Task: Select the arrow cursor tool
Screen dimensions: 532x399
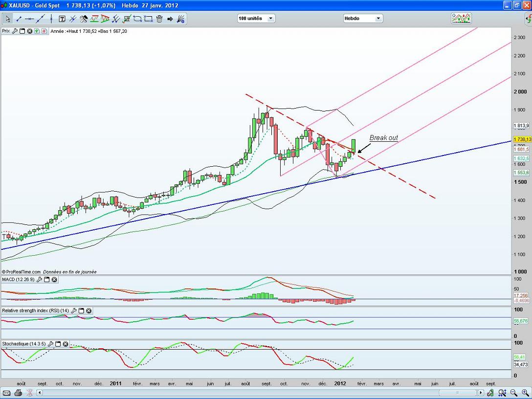Action: pos(8,19)
